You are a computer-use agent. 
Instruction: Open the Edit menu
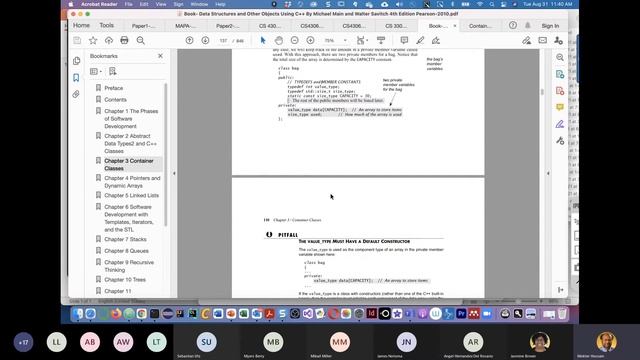point(144,4)
